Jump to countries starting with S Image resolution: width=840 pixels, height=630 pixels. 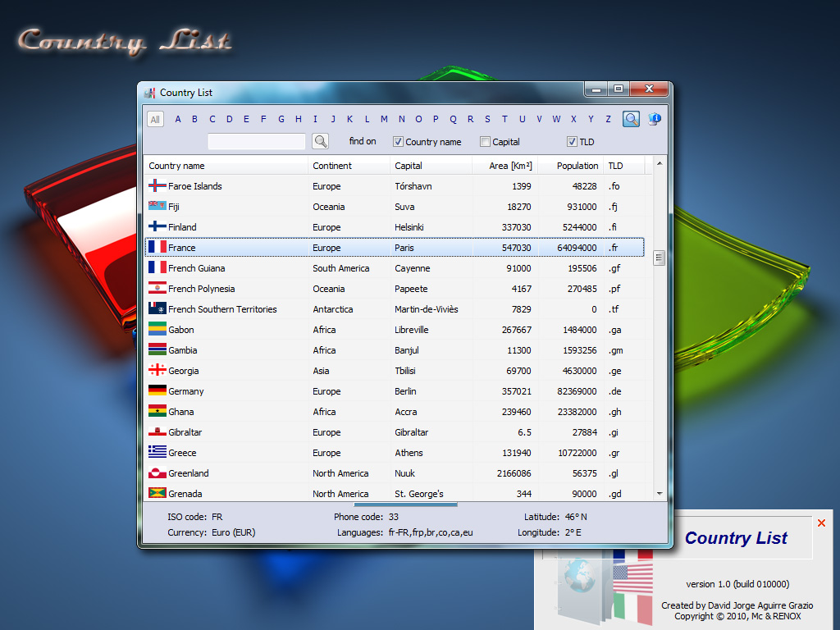[487, 119]
